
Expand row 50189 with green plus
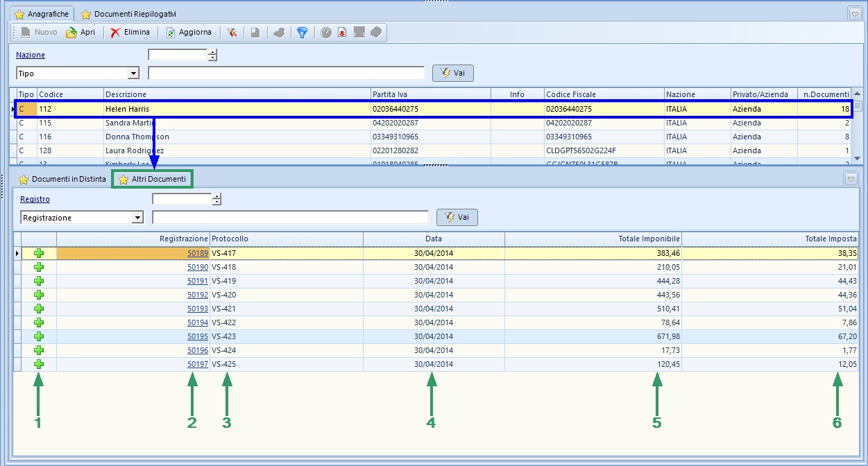(x=39, y=254)
